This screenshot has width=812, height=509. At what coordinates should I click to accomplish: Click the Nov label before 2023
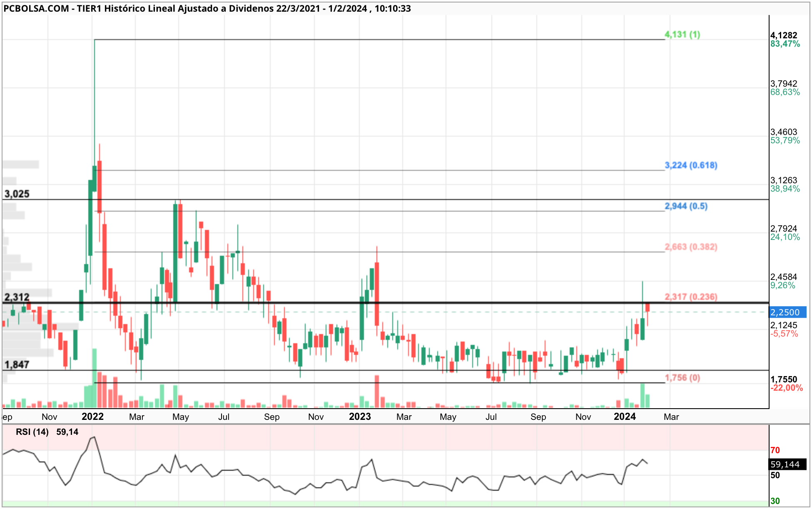(x=316, y=417)
